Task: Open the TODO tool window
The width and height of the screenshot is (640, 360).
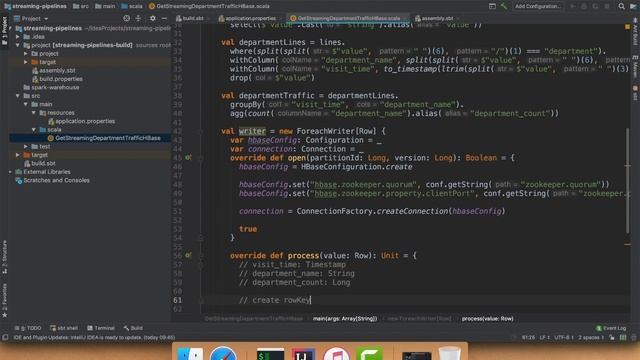Action: pyautogui.click(x=28, y=328)
